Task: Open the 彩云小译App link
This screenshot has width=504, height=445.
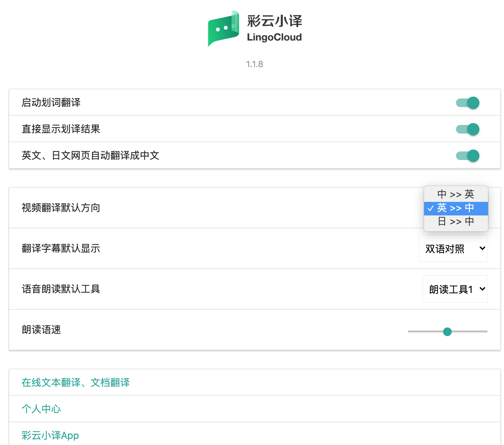Action: click(50, 435)
